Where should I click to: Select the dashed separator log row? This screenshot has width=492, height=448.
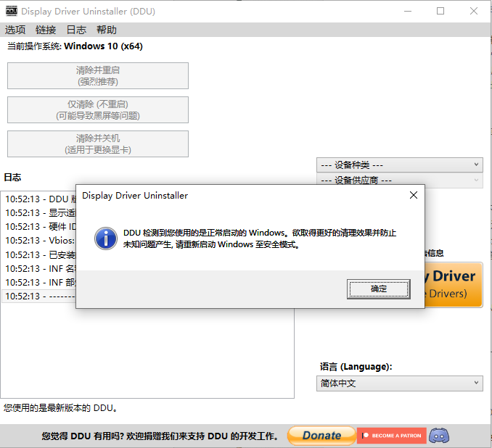click(40, 296)
